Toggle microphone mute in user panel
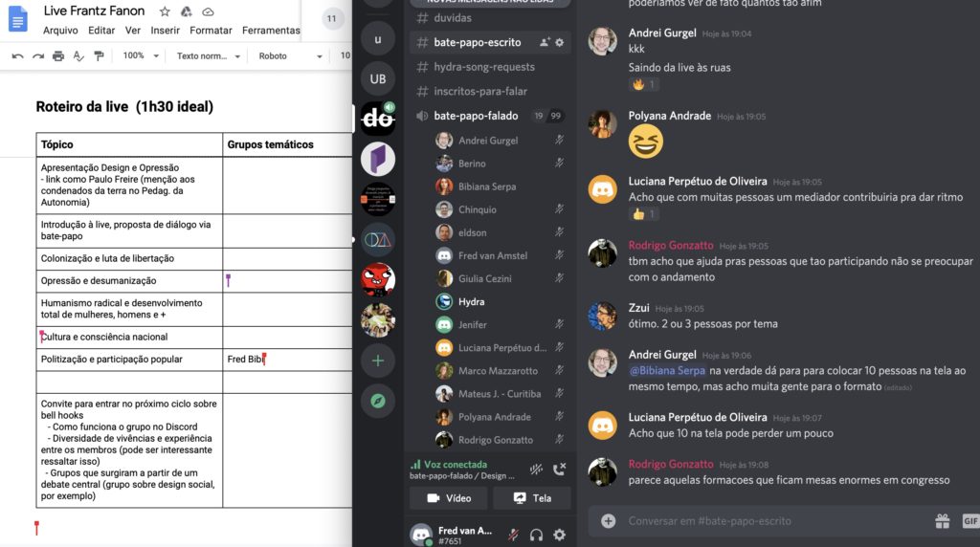The height and width of the screenshot is (547, 980). (x=513, y=535)
